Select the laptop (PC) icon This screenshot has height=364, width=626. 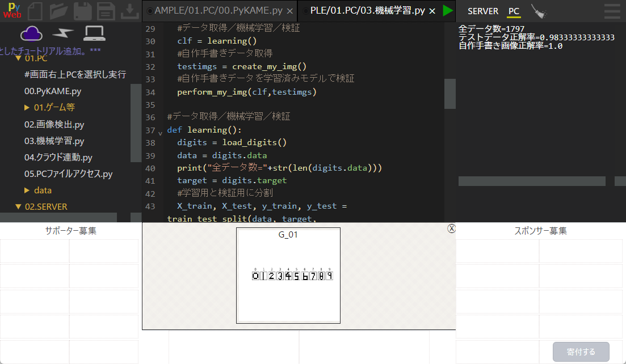[x=94, y=34]
